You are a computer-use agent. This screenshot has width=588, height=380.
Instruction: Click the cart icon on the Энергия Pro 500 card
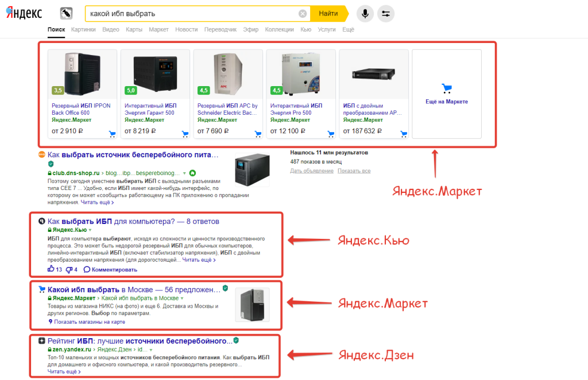[x=330, y=134]
